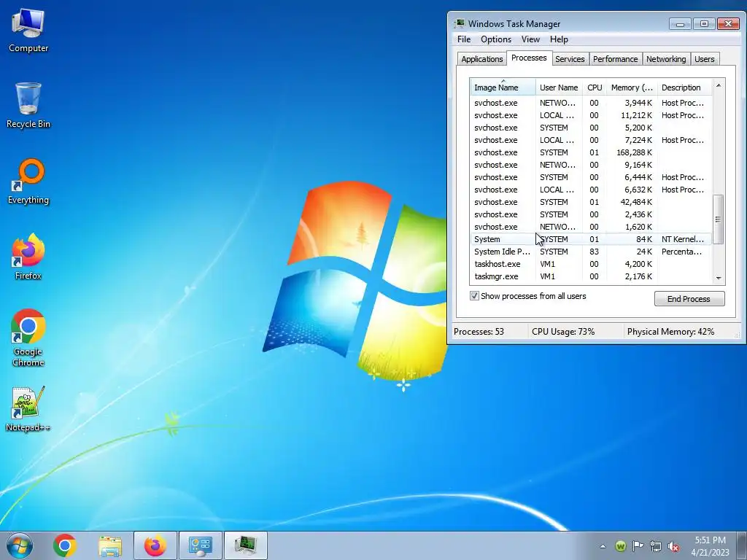Select svchost.exe using 7,224 K memory
This screenshot has width=747, height=560.
[591, 140]
